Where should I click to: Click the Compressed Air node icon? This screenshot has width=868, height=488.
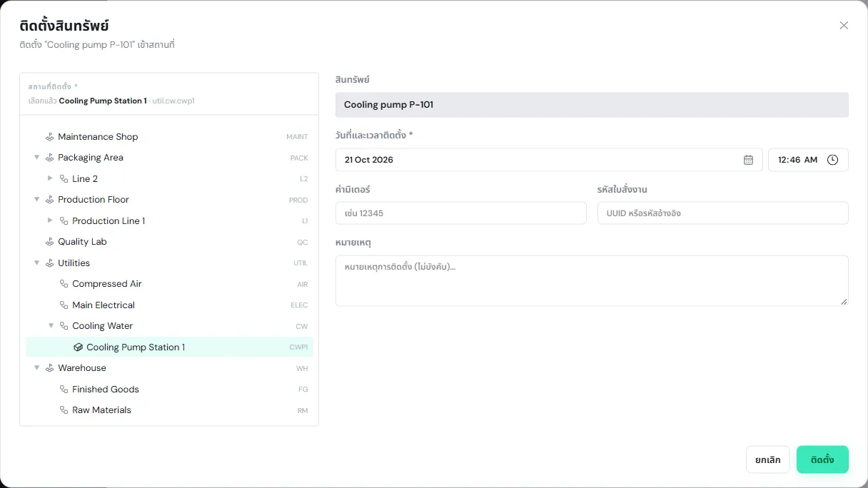click(x=64, y=284)
